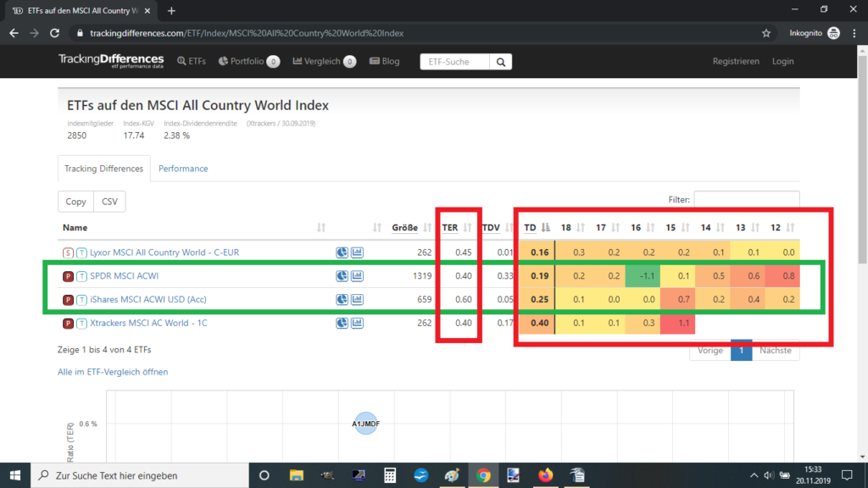Click the P badge next to iShares MSCI ACWI
This screenshot has height=488, width=868.
pos(68,300)
